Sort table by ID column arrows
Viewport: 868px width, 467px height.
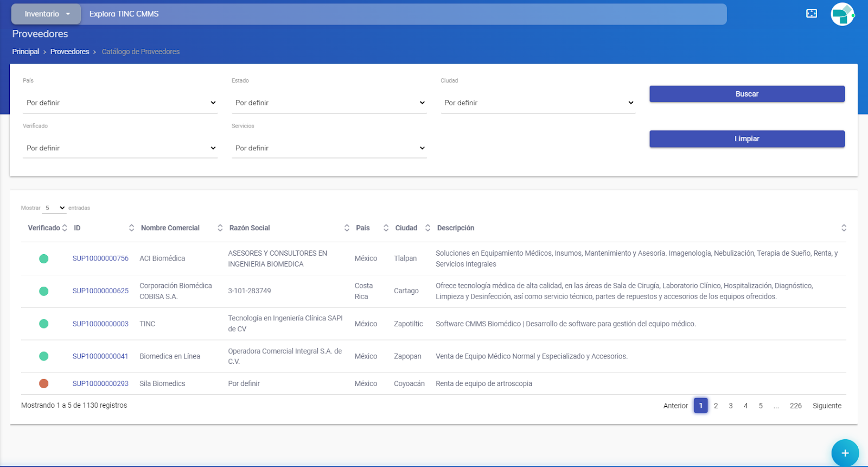[x=131, y=228]
